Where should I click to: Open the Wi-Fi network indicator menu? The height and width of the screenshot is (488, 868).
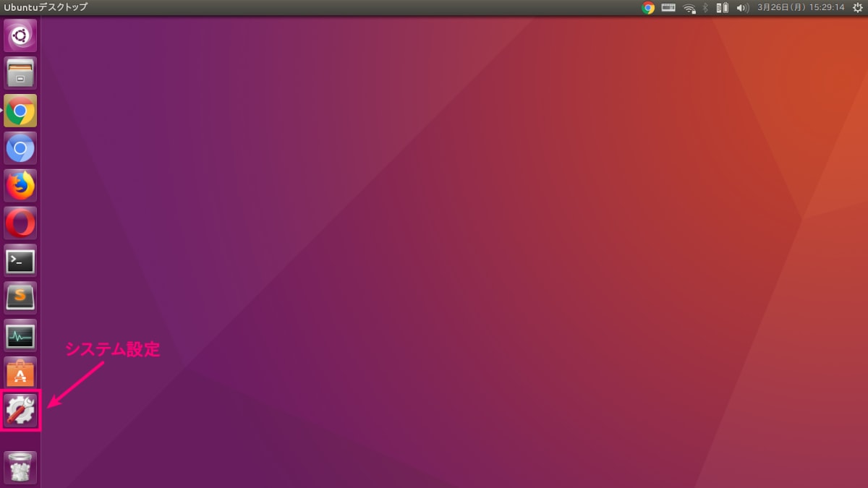(689, 8)
